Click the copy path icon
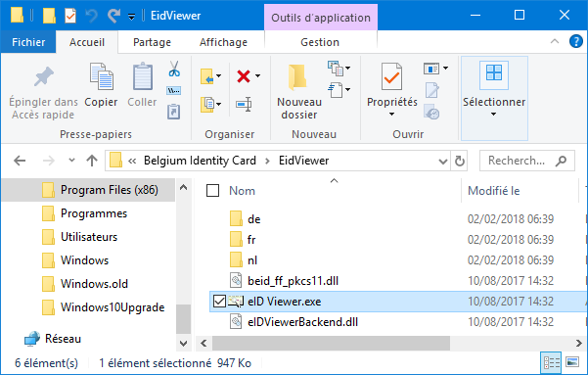The width and height of the screenshot is (588, 375). click(x=173, y=90)
